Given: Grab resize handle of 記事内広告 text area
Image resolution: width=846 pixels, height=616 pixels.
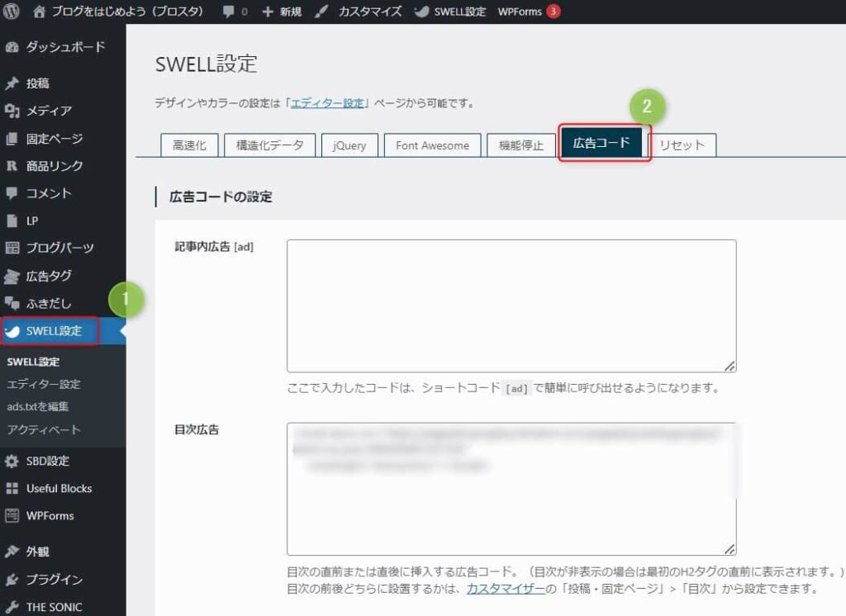Looking at the screenshot, I should click(730, 366).
